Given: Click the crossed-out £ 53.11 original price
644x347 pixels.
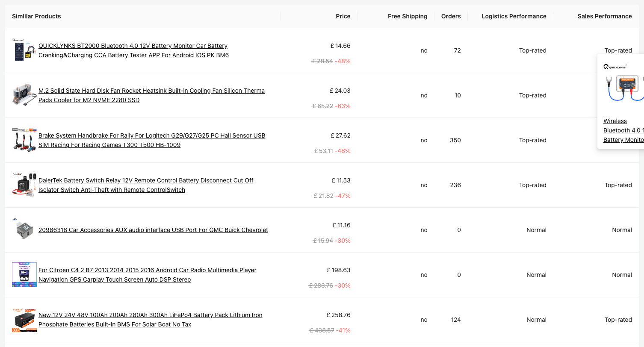Looking at the screenshot, I should coord(323,151).
